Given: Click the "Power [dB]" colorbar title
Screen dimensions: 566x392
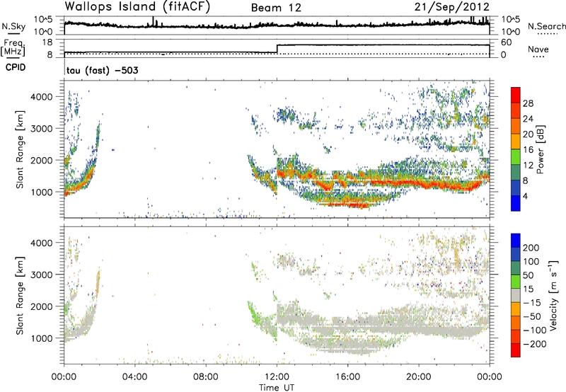Looking at the screenshot, I should (540, 149).
